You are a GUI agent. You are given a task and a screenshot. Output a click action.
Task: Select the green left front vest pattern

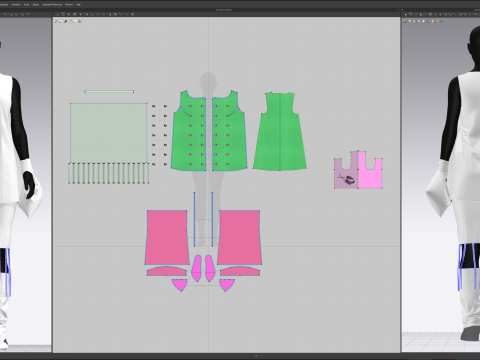[x=189, y=133]
